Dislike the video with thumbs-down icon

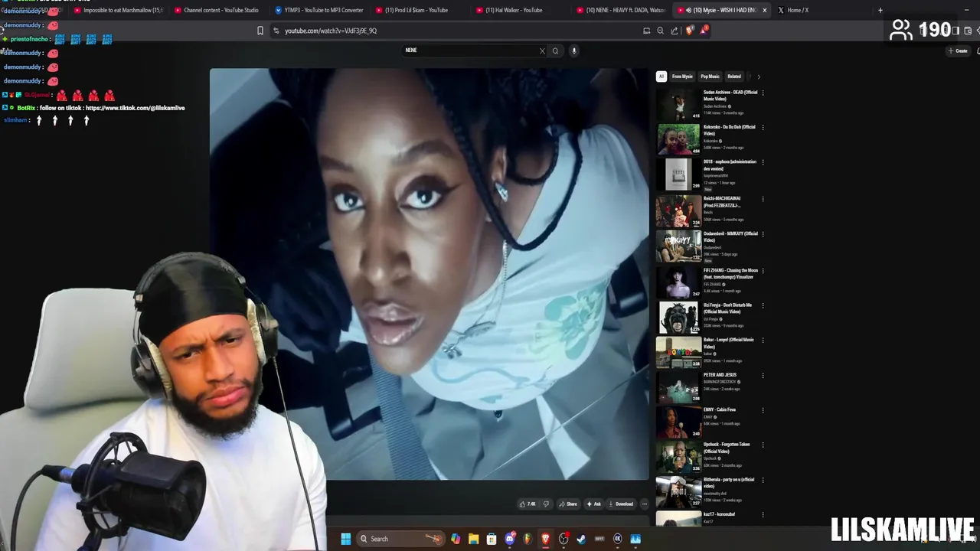(x=546, y=504)
